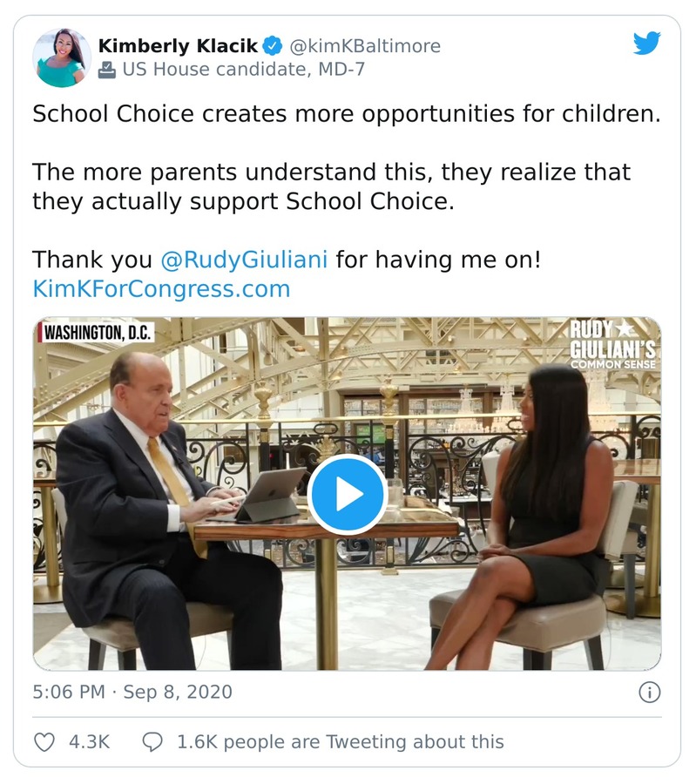696x784 pixels.
Task: Click the "School Choice creates more opportunities" text
Action: tap(346, 114)
